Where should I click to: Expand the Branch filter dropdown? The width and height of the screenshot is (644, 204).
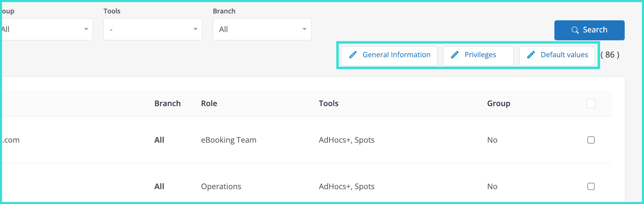tap(262, 29)
